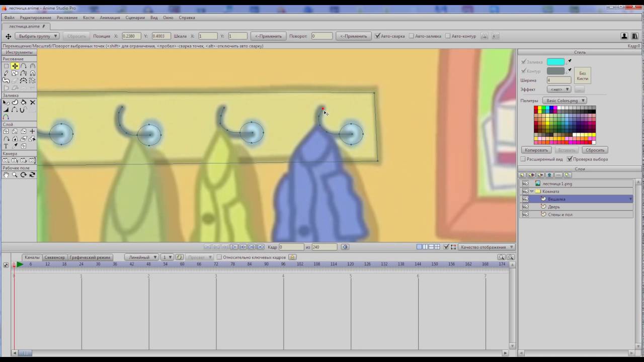Open the Basic Colors.png palette dropdown
Viewport: 644px width, 362px height.
(x=565, y=101)
